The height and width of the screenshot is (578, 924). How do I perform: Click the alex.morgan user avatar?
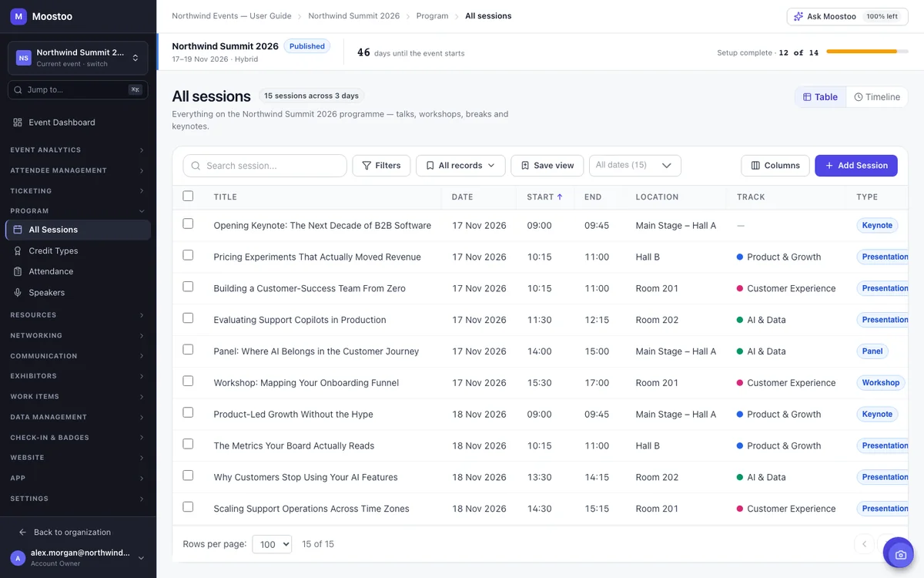click(18, 558)
